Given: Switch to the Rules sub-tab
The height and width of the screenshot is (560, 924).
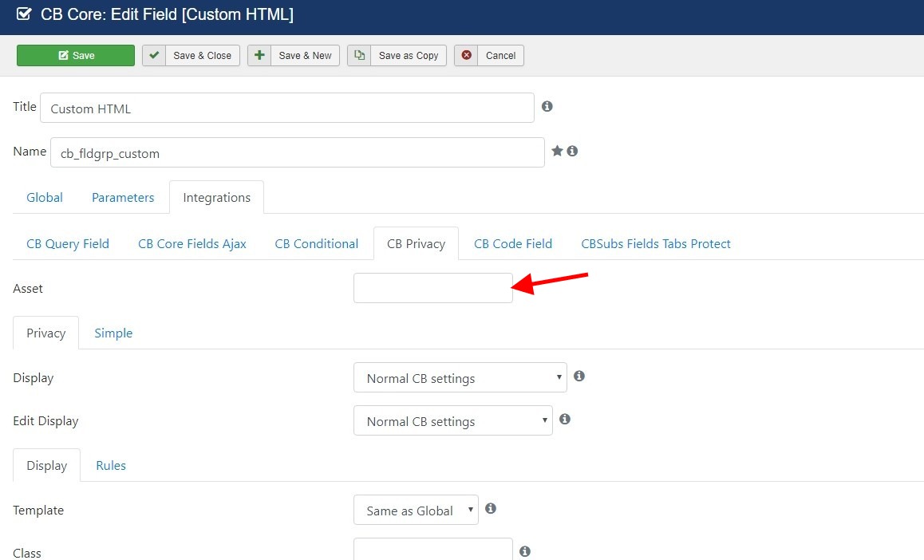Looking at the screenshot, I should click(x=111, y=465).
